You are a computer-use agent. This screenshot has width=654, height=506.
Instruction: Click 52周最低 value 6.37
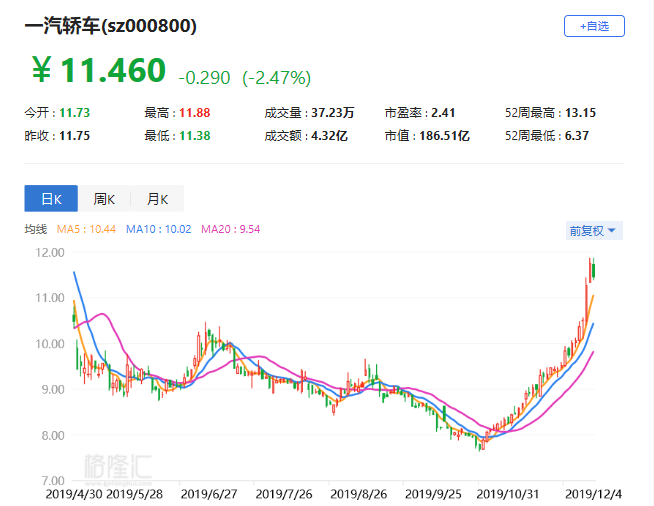point(577,136)
